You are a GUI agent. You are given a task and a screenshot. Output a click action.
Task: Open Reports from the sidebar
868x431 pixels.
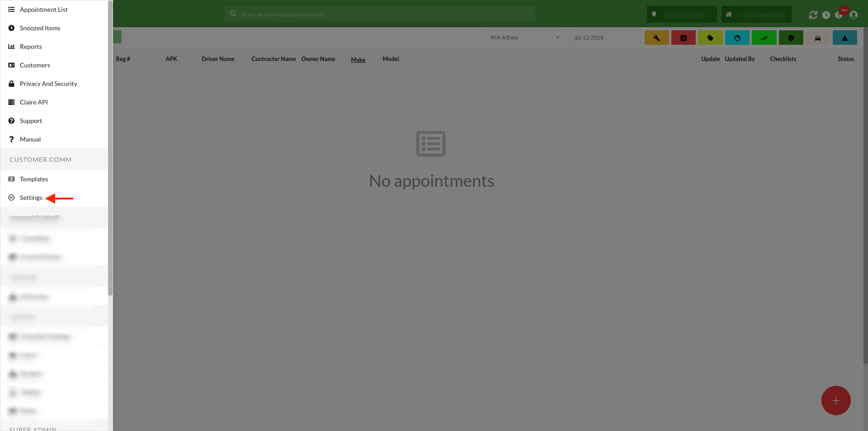tap(31, 47)
